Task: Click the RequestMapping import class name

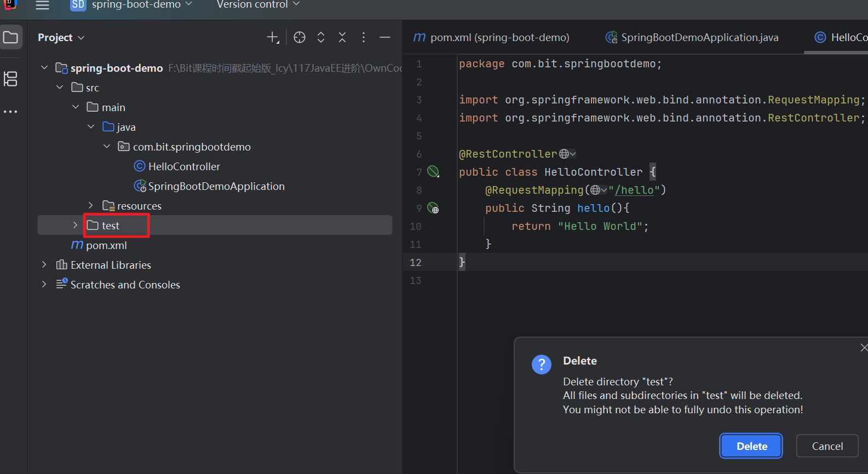Action: coord(813,100)
